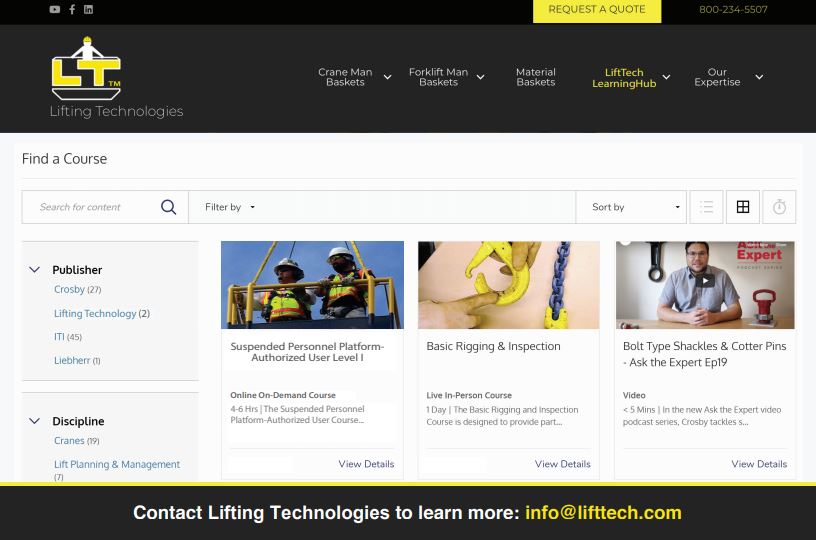View Details for Bolt Type Shackles video
Viewport: 816px width, 540px height.
(759, 464)
